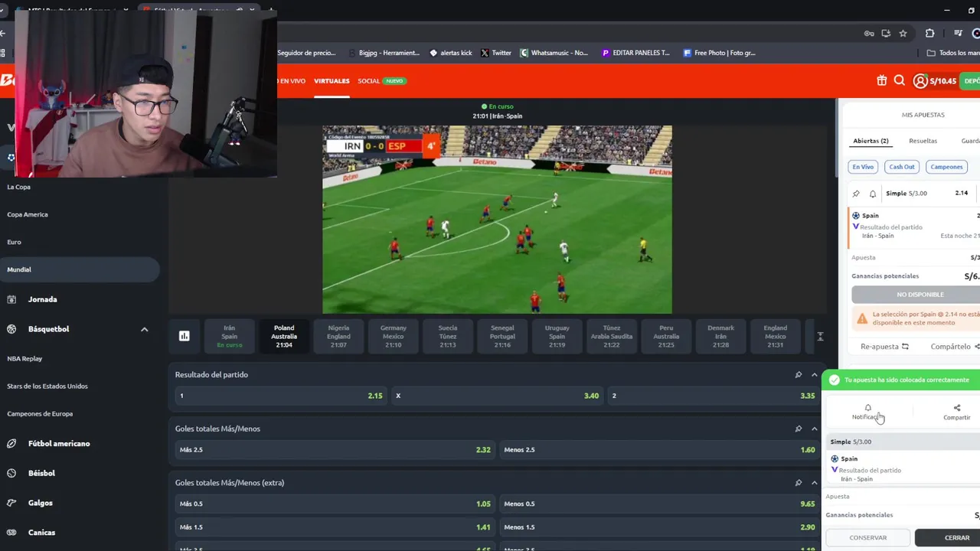Select the Germany Mexico 21:10 match
This screenshot has width=980, height=551.
[x=393, y=336]
